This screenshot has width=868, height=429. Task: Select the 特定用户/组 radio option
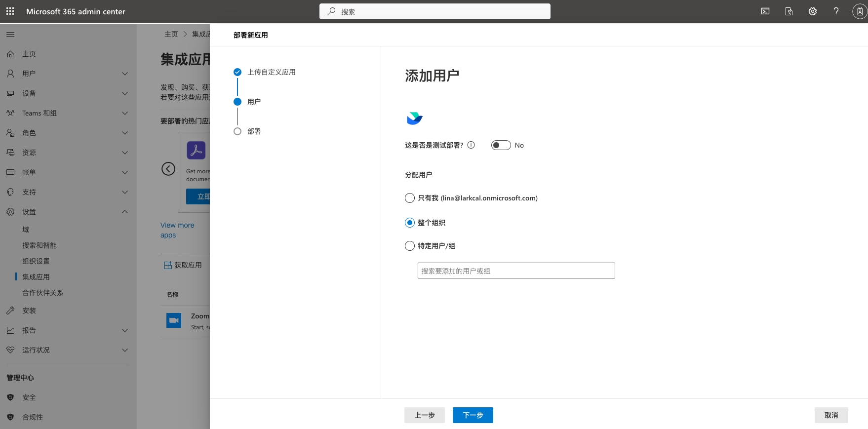(410, 246)
